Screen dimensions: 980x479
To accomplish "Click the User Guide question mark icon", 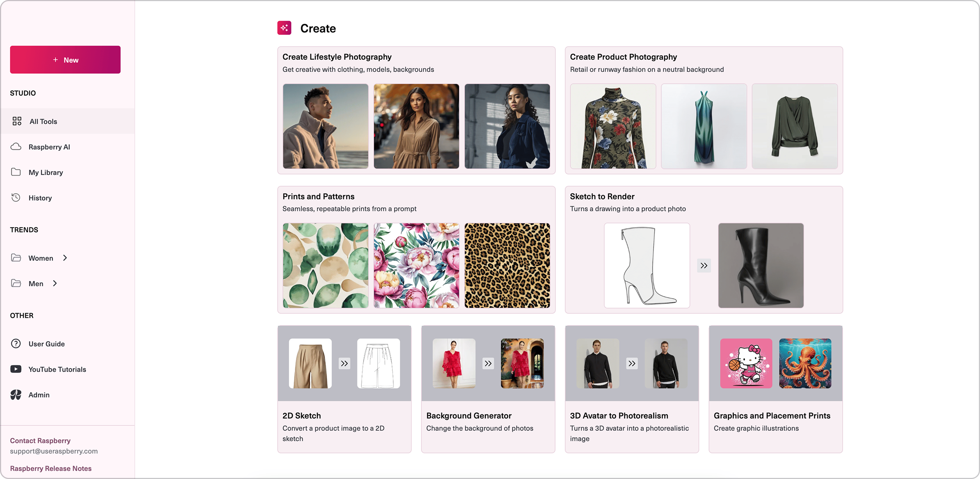I will coord(16,343).
